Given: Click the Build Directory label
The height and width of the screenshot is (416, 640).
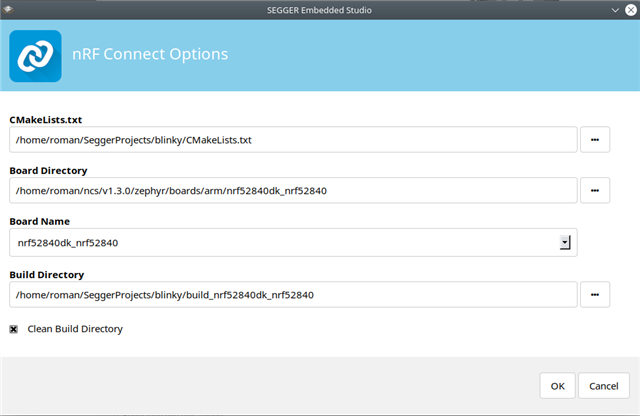Looking at the screenshot, I should 47,275.
